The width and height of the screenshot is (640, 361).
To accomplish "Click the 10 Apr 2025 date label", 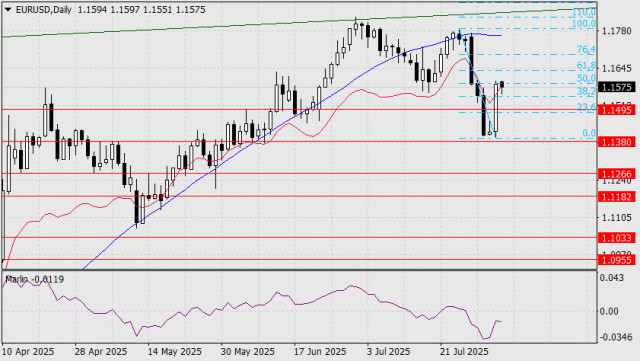I will (x=28, y=352).
